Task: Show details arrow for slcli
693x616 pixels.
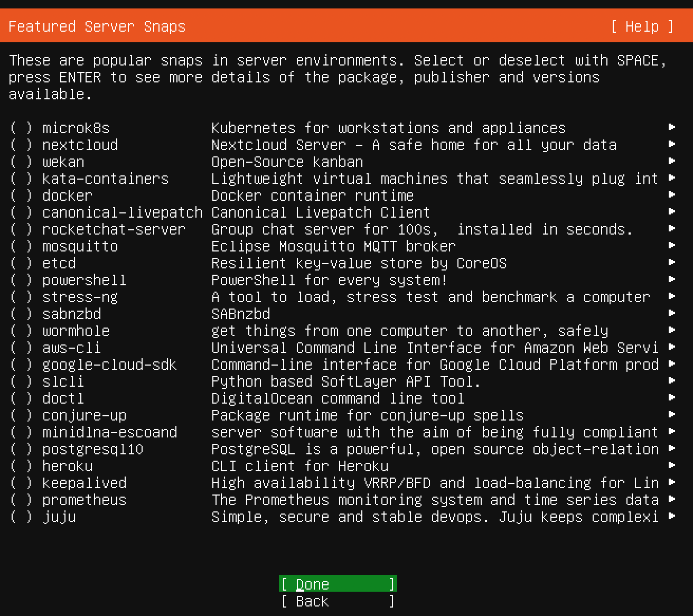Action: (x=672, y=380)
